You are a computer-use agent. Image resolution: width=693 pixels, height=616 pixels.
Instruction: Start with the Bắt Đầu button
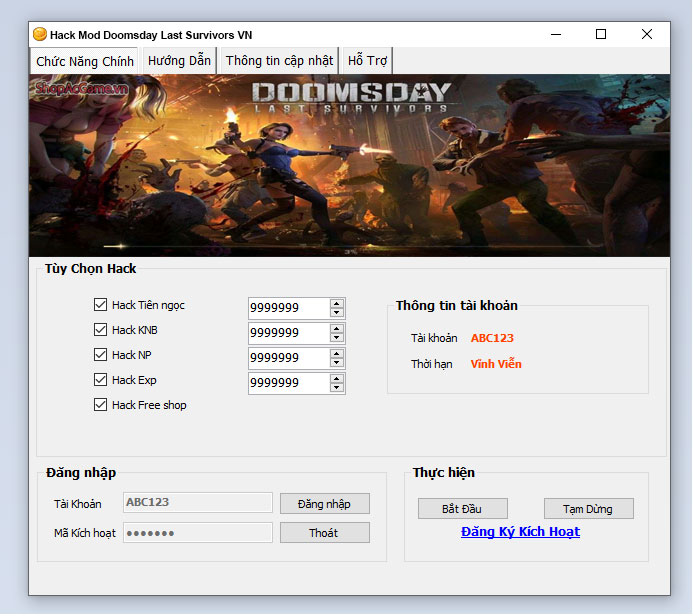(462, 509)
